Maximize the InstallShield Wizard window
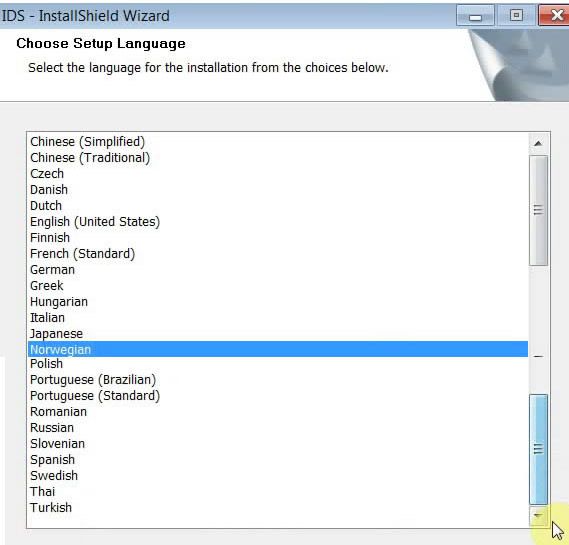The height and width of the screenshot is (545, 569). click(x=516, y=16)
